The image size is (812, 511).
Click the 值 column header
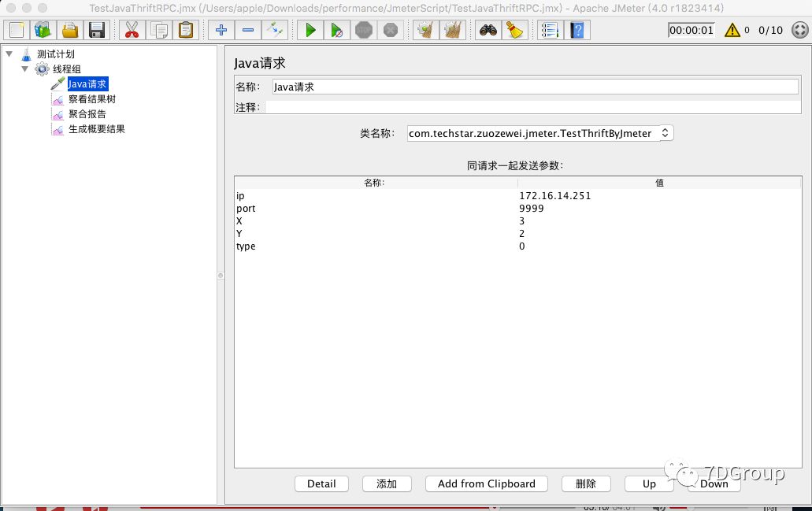point(659,183)
